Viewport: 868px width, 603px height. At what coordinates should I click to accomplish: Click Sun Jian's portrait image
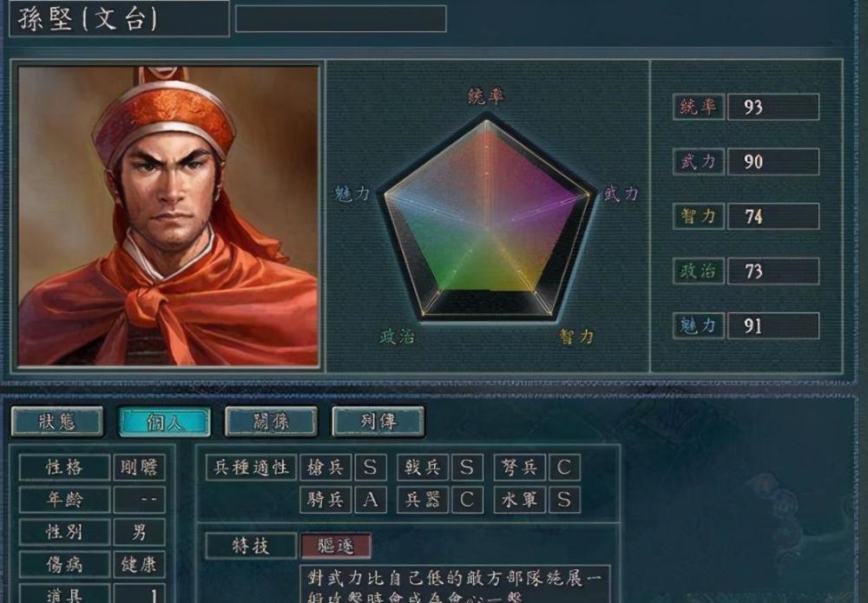pos(168,216)
